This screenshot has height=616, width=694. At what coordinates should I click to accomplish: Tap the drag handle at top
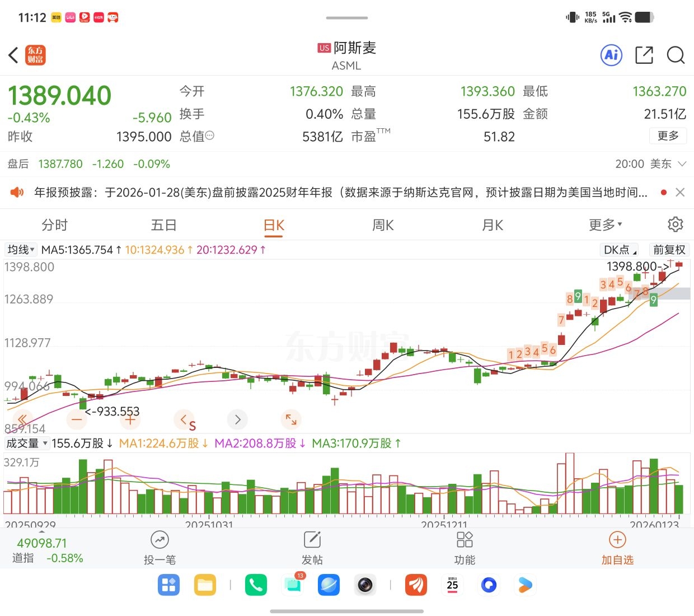pos(347,18)
